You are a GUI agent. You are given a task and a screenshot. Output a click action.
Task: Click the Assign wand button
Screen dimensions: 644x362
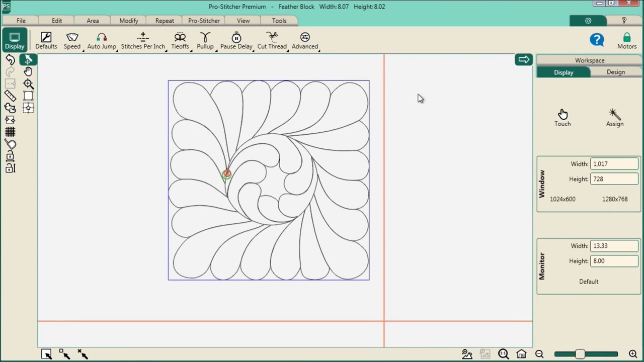pyautogui.click(x=615, y=118)
